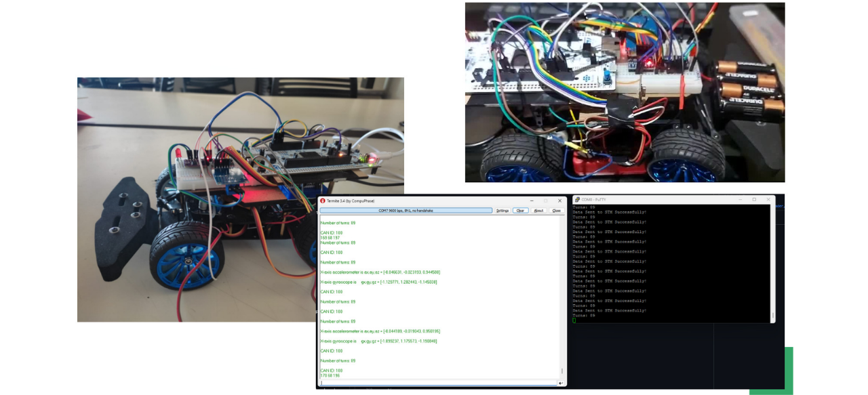Click the COM7 9600 bps connection bar
Screen dimensions: 868x395
click(406, 211)
